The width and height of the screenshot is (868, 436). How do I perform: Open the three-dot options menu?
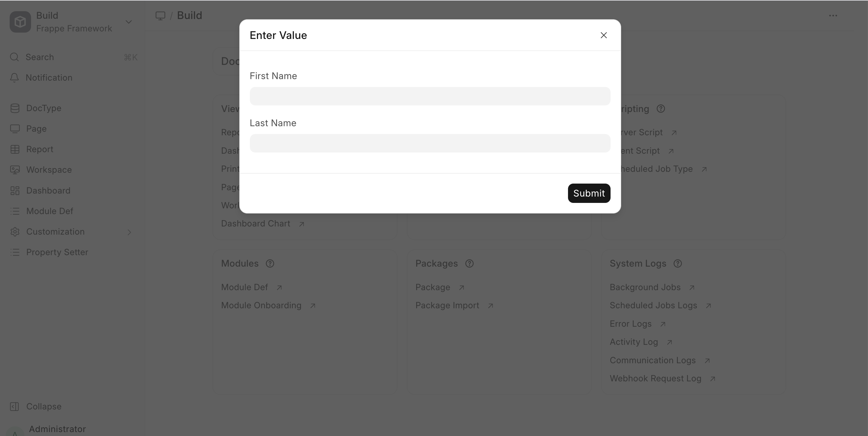pos(833,15)
